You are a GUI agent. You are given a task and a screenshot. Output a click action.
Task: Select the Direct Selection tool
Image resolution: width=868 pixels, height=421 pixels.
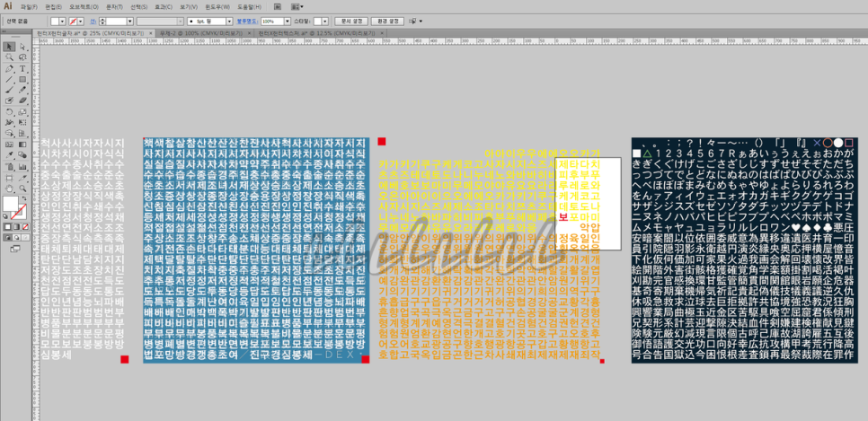pos(22,47)
